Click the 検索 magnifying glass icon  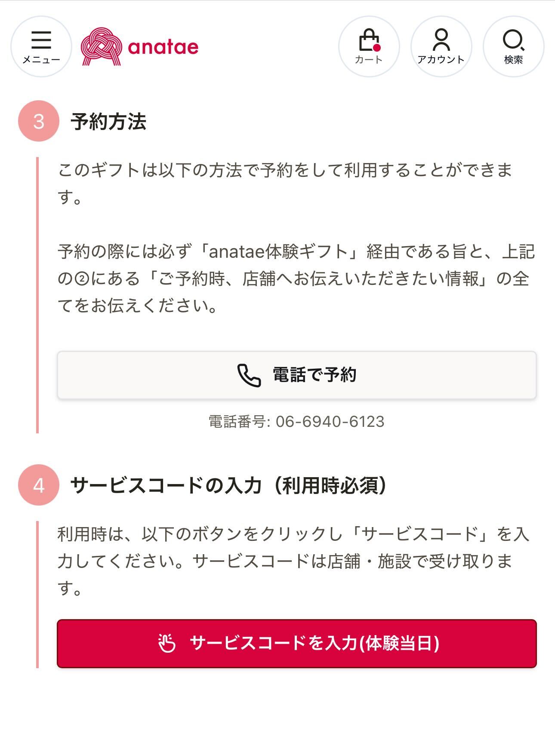513,40
